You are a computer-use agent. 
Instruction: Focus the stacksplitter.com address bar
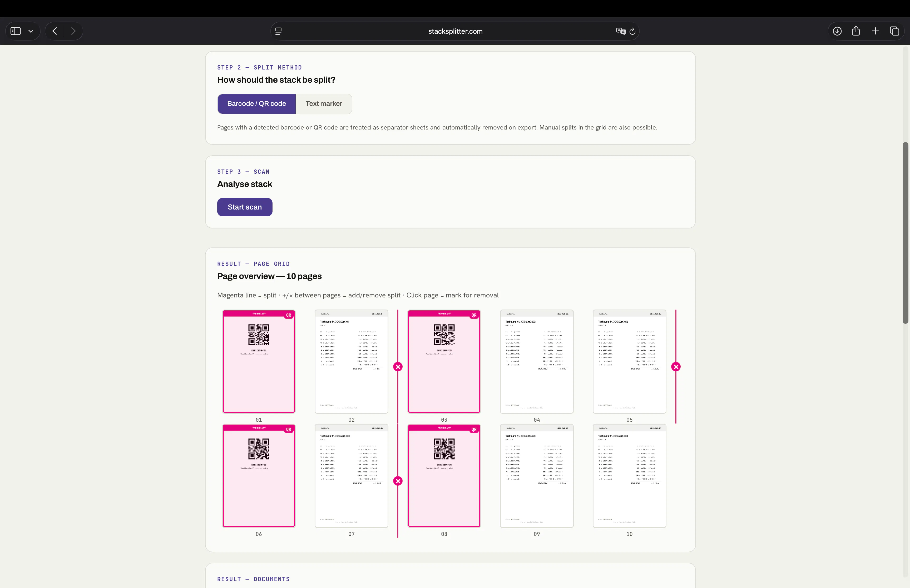tap(455, 31)
